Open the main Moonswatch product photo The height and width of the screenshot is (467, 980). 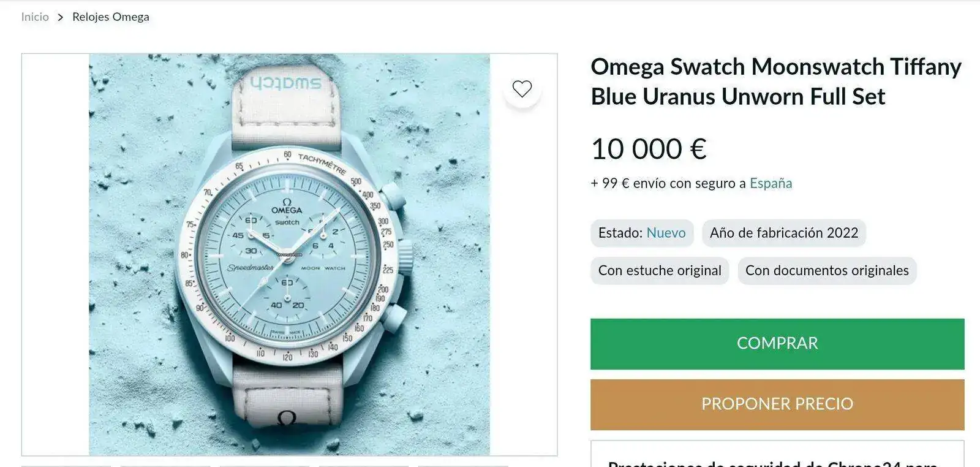pyautogui.click(x=289, y=254)
